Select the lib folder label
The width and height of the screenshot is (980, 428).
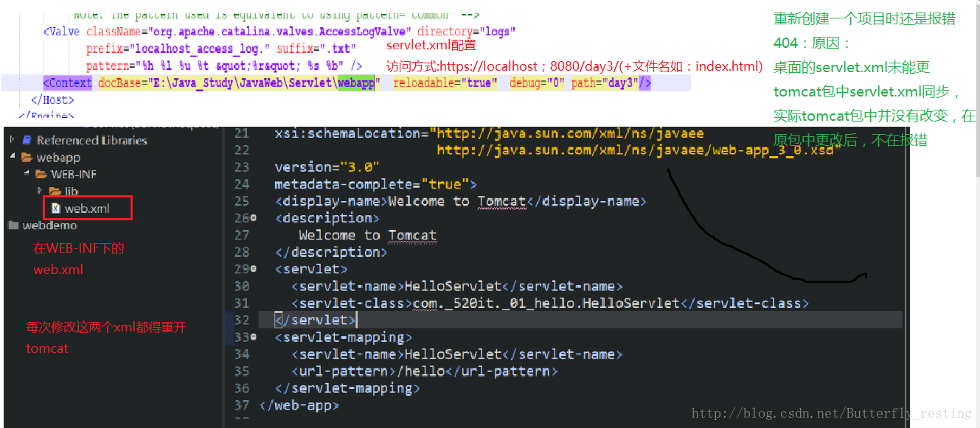[x=72, y=192]
